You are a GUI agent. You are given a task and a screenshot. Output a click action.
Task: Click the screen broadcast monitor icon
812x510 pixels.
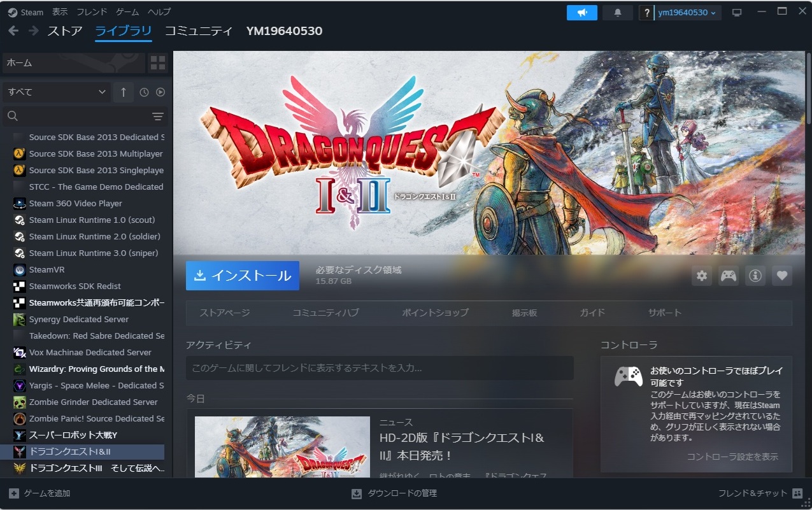click(x=737, y=11)
